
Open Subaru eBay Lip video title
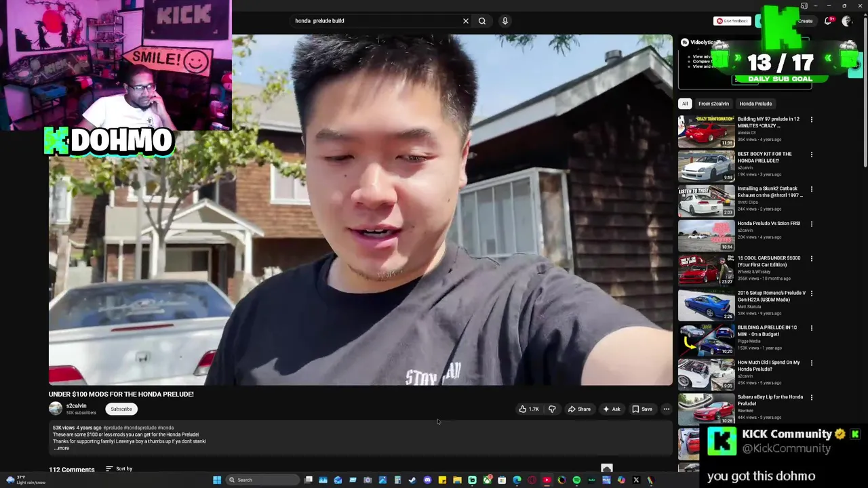click(770, 400)
